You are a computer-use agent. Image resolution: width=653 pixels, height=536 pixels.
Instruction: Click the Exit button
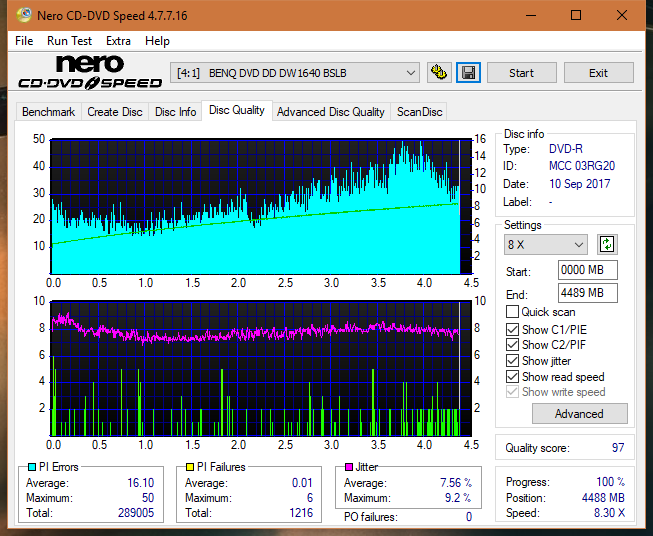(x=598, y=73)
